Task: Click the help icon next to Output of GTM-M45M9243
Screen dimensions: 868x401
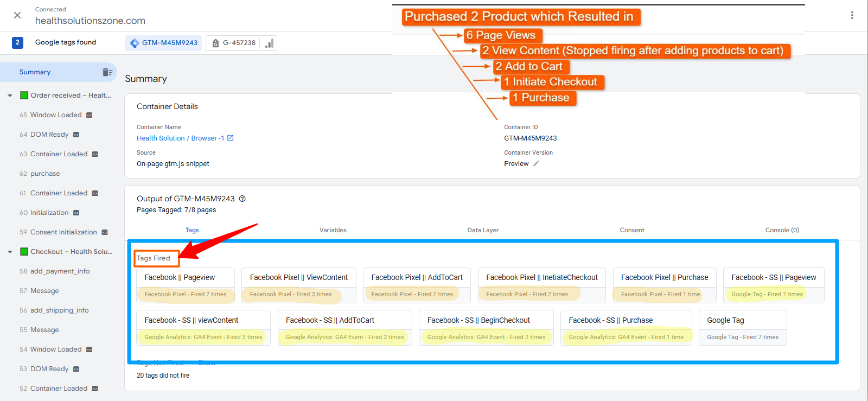Action: [242, 199]
